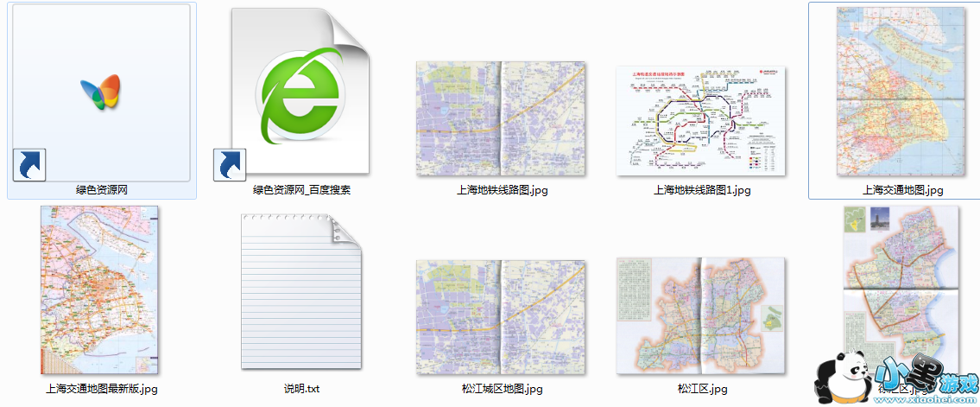Select the 上海地铁线路图1.jpg metro diagram thumbnail
The width and height of the screenshot is (980, 407).
click(701, 121)
